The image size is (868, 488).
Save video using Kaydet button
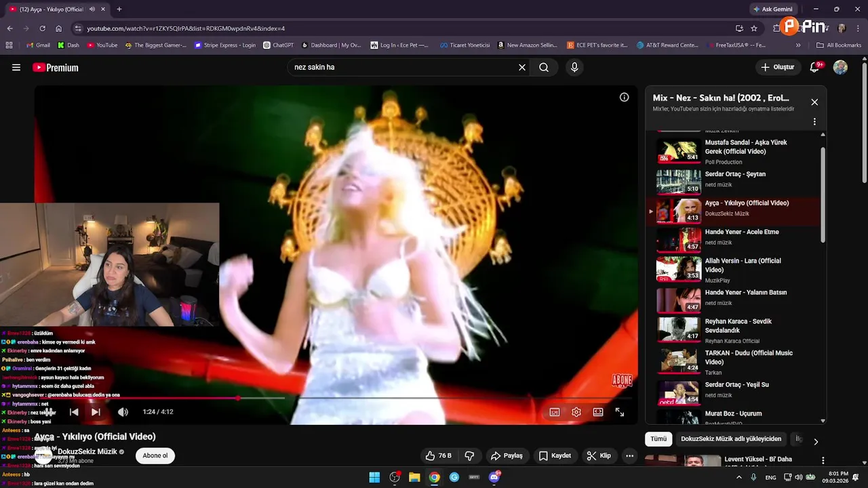(555, 455)
